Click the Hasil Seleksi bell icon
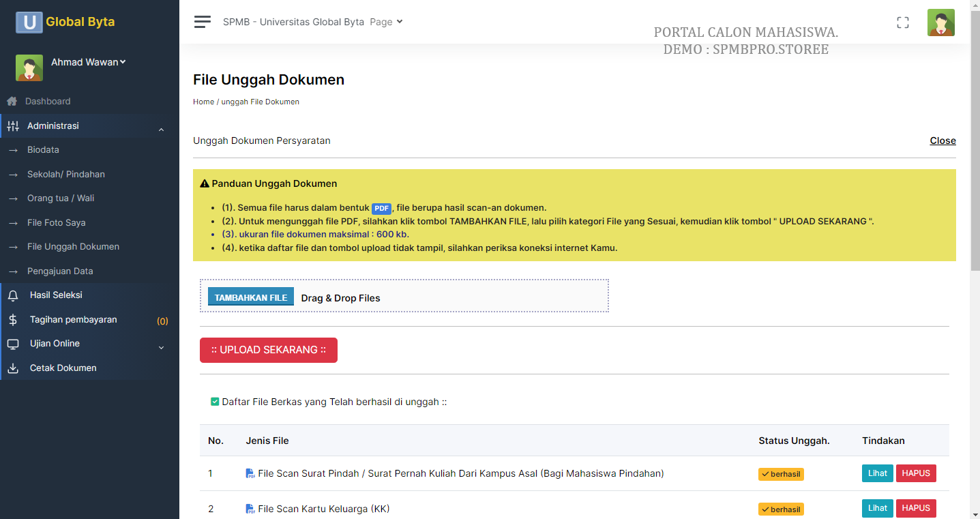Viewport: 980px width, 519px height. click(13, 295)
